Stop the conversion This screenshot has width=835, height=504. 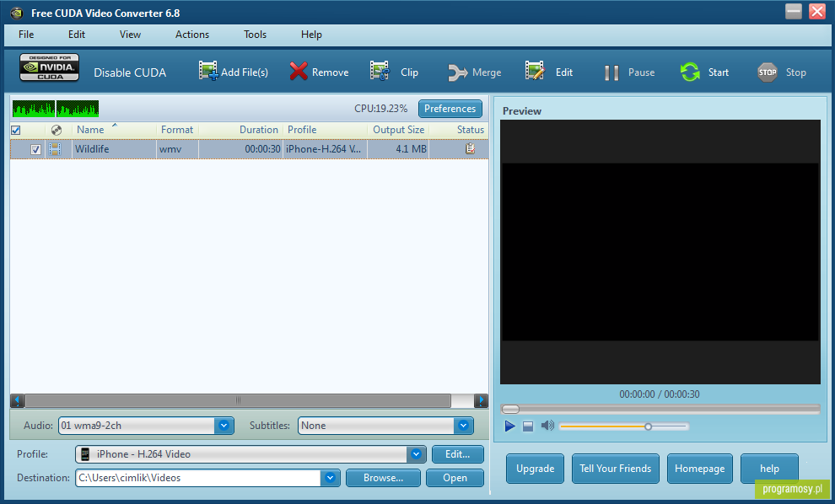(781, 72)
